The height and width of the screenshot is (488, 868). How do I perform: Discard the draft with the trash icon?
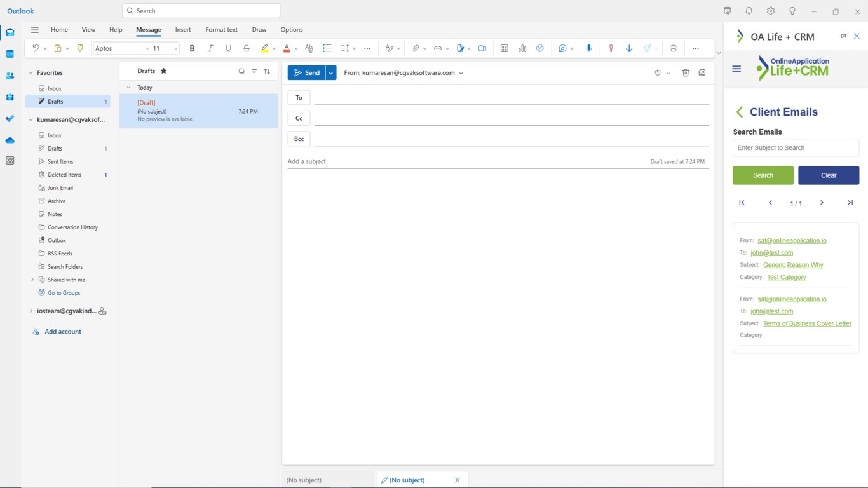[686, 73]
